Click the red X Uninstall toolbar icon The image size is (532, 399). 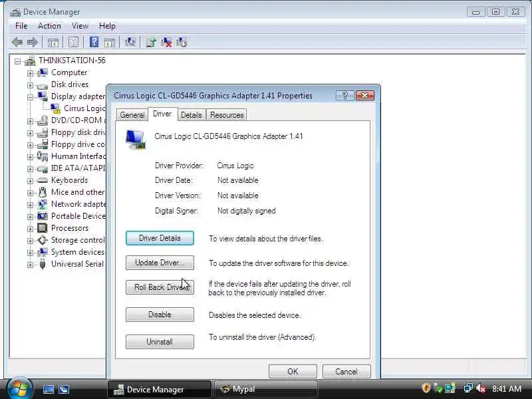point(166,43)
